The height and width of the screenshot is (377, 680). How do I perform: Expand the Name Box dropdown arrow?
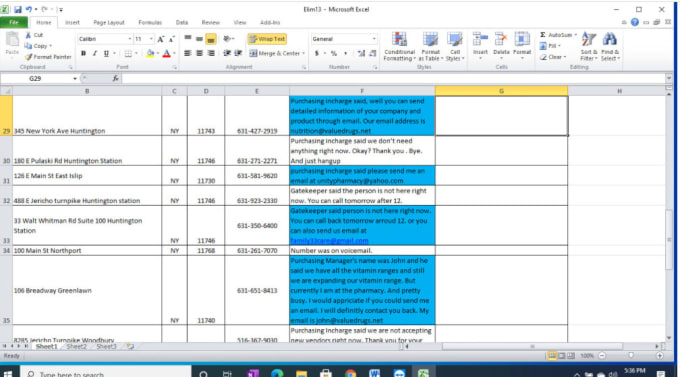tap(75, 79)
